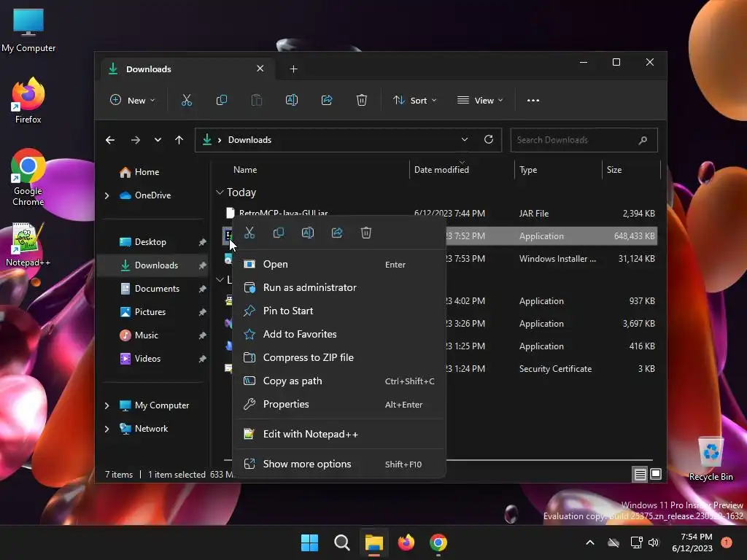Switch to details list view icon in status bar
The height and width of the screenshot is (560, 747).
pos(640,474)
